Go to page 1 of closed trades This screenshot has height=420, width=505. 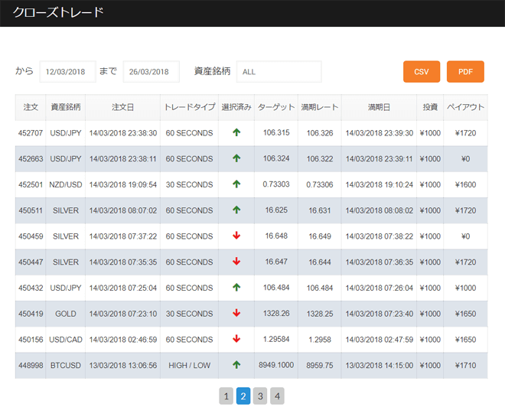point(226,396)
